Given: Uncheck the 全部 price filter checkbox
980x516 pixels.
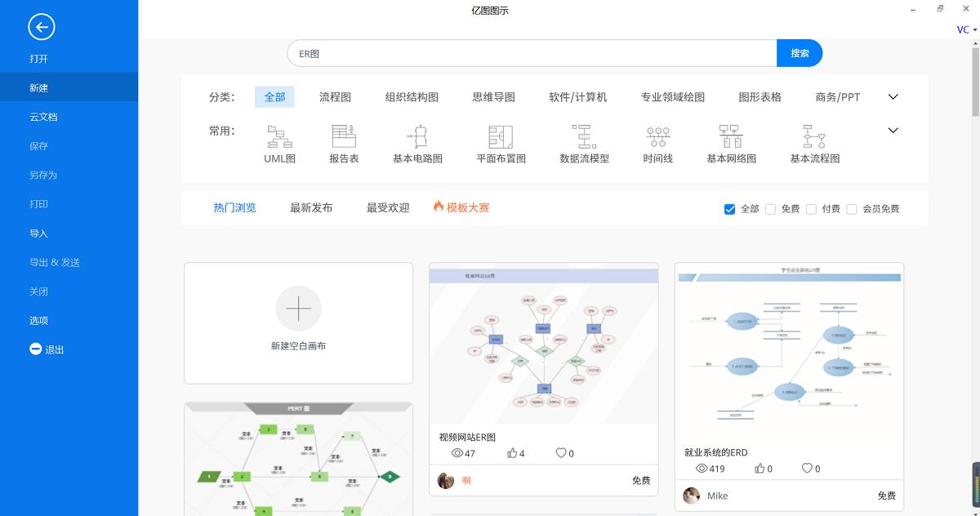Looking at the screenshot, I should (x=729, y=209).
